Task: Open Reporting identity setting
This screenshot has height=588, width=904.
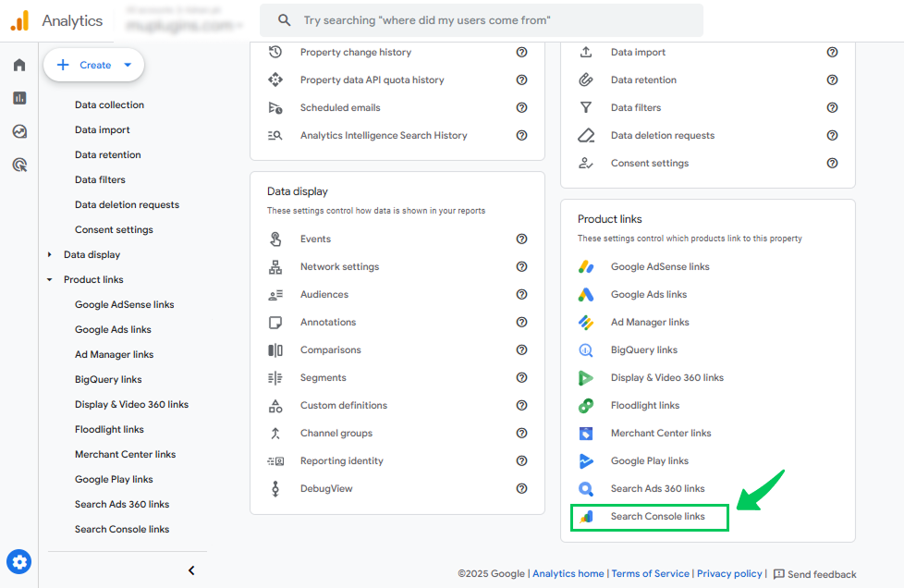Action: [x=341, y=460]
